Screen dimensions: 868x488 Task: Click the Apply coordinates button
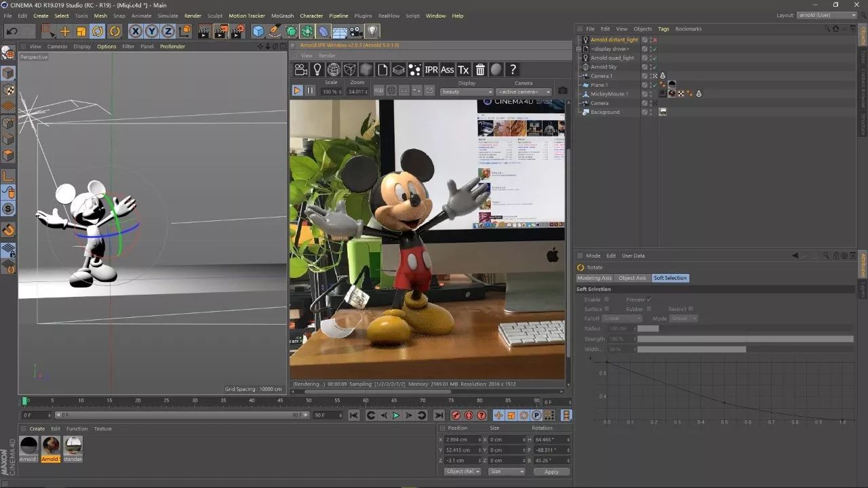click(x=551, y=472)
